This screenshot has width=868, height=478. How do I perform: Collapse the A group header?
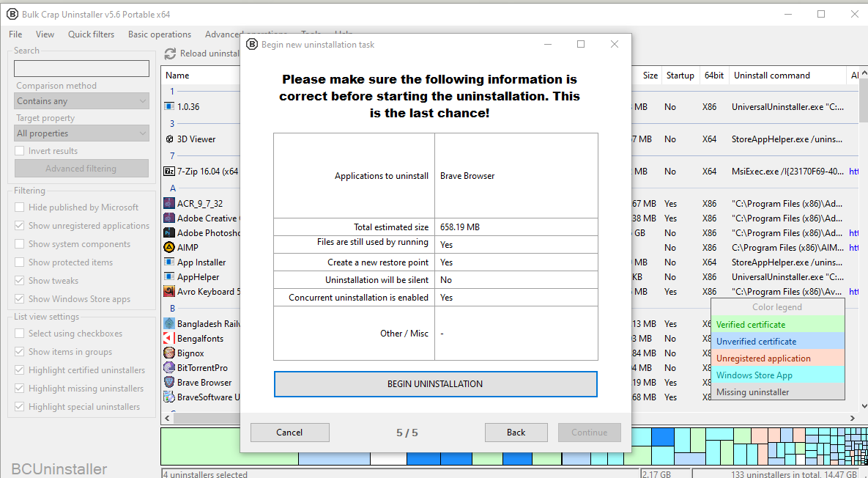click(x=173, y=188)
